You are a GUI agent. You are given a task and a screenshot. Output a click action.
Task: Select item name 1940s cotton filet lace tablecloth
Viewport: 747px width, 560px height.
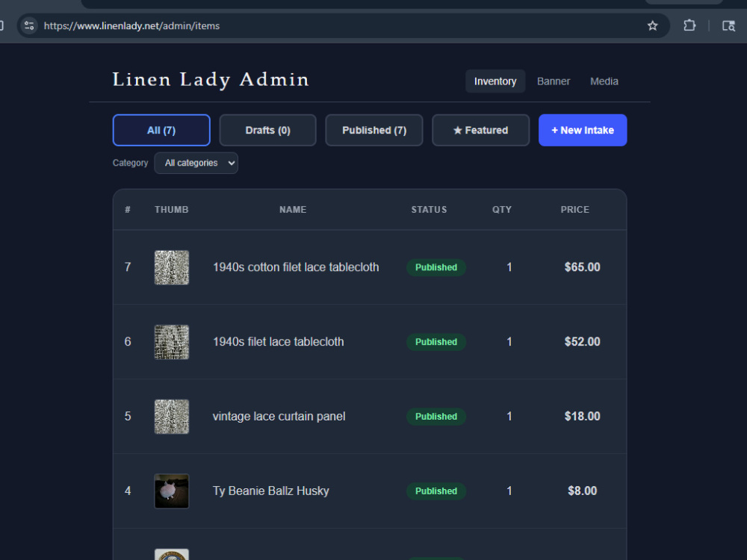(x=296, y=267)
